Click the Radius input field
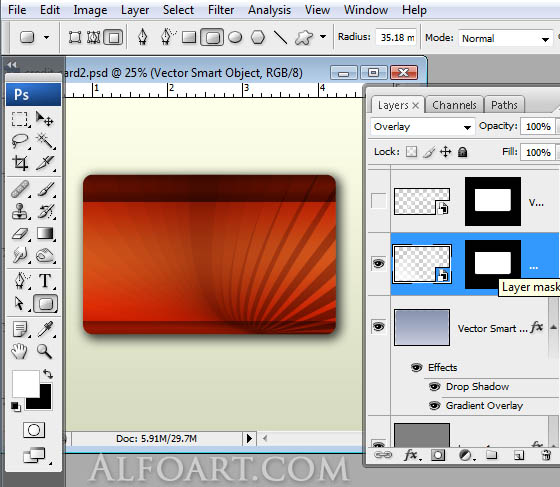 [396, 37]
